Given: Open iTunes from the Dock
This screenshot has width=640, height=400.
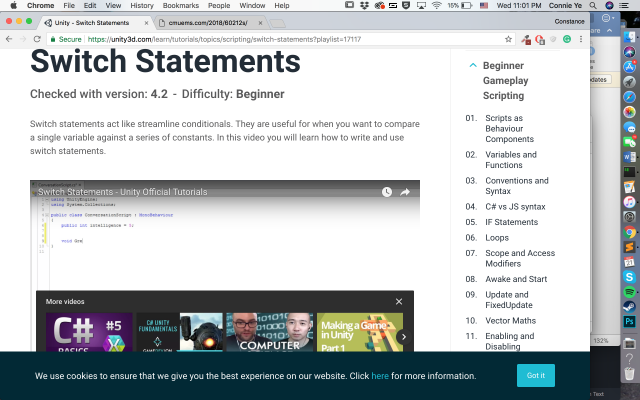Looking at the screenshot, I should (x=629, y=202).
